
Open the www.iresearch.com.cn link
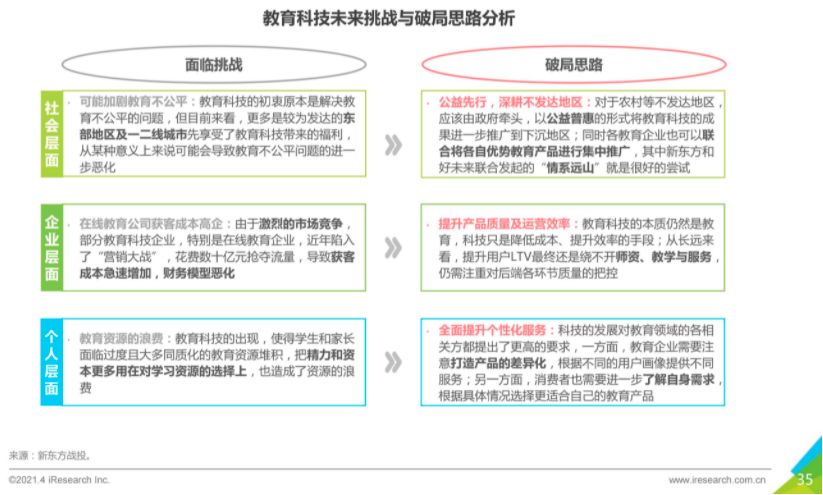point(717,480)
